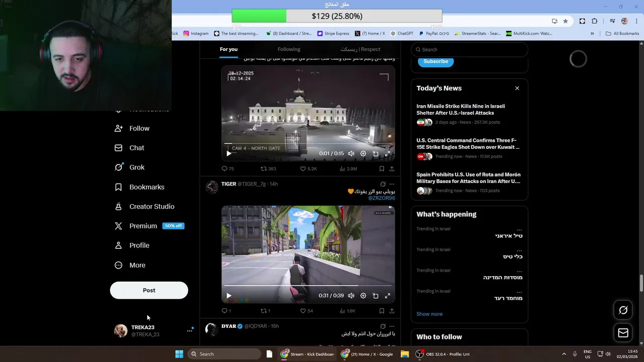Fullscreen TIGER's street video
This screenshot has width=644, height=362.
coord(387,296)
